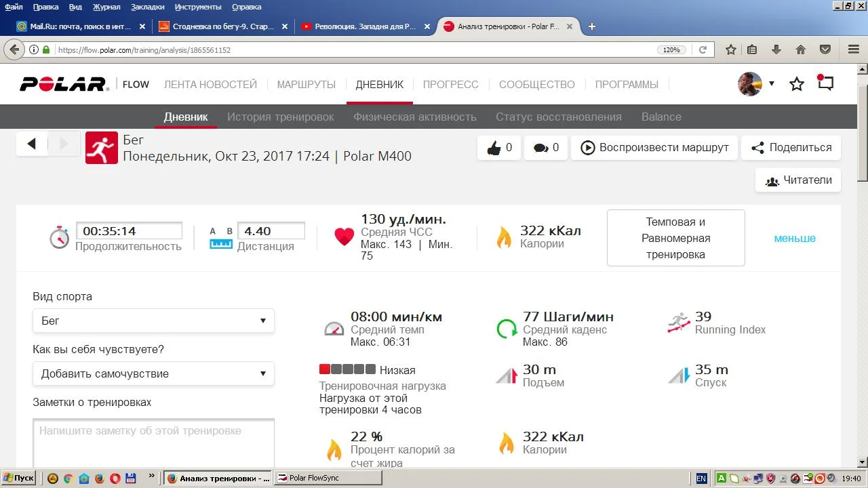The height and width of the screenshot is (488, 868).
Task: Go to the previous training with the left arrow
Action: click(32, 144)
